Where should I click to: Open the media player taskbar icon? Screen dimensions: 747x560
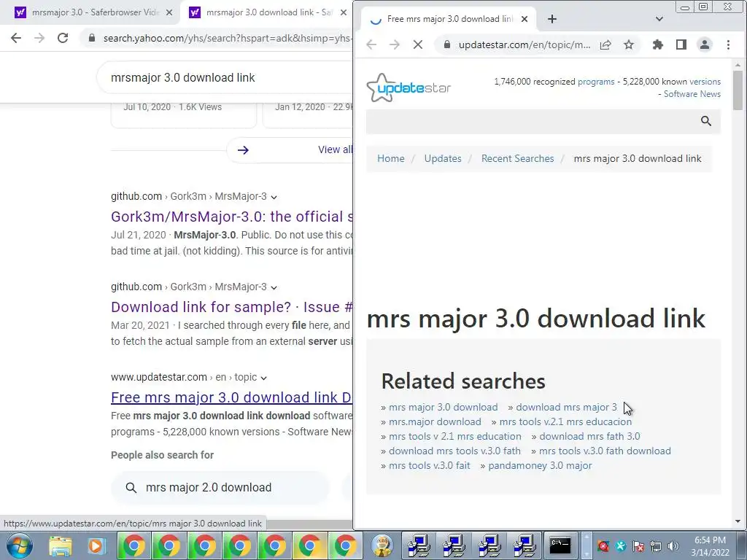point(96,545)
